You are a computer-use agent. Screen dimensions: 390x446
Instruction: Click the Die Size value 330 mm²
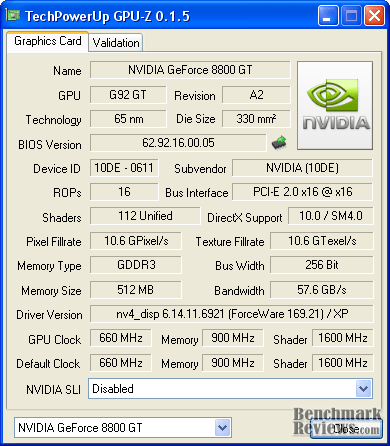click(x=256, y=119)
